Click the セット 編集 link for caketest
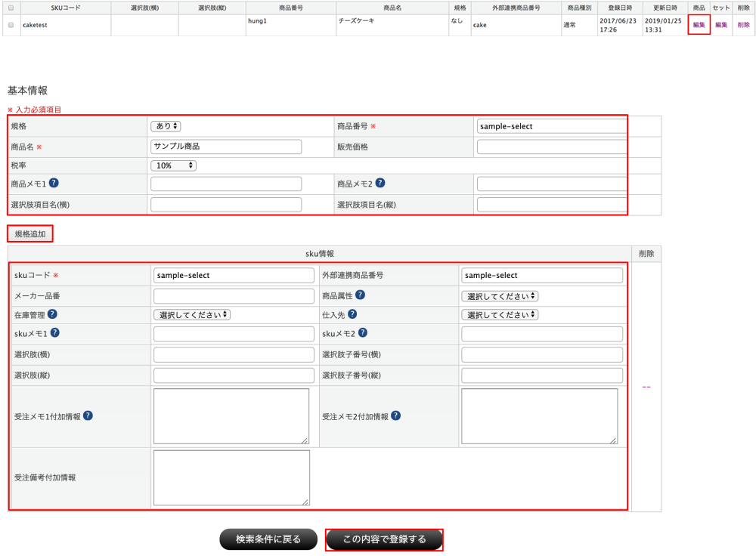 [x=721, y=25]
